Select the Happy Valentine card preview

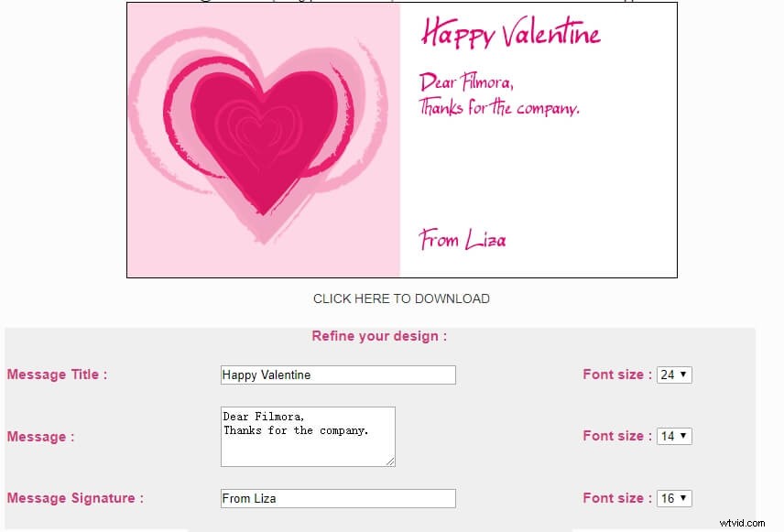[400, 140]
